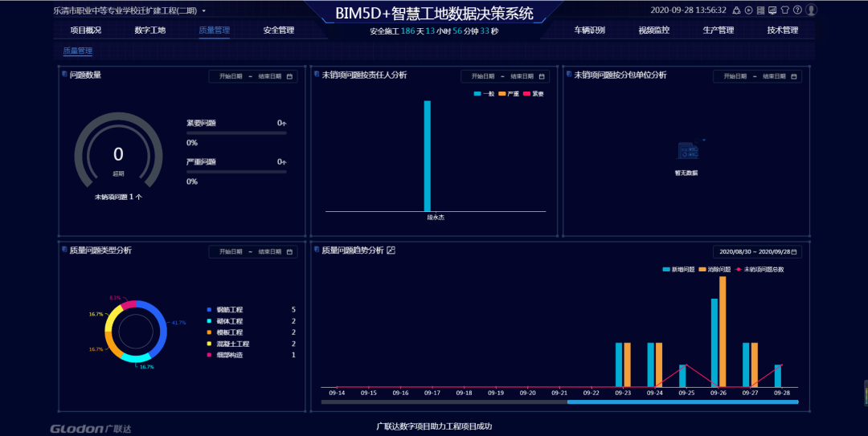Click the trend chart zoom slider bar
Image resolution: width=868 pixels, height=436 pixels.
point(682,401)
